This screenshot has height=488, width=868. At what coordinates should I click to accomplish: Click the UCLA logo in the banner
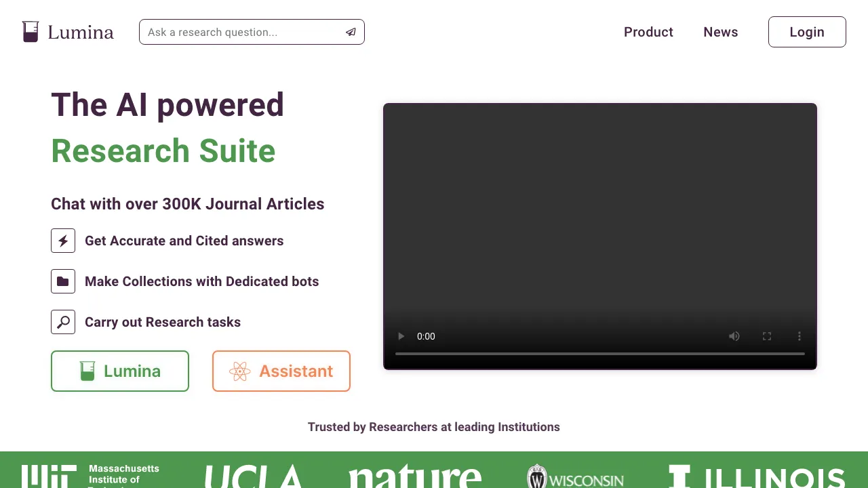(253, 476)
